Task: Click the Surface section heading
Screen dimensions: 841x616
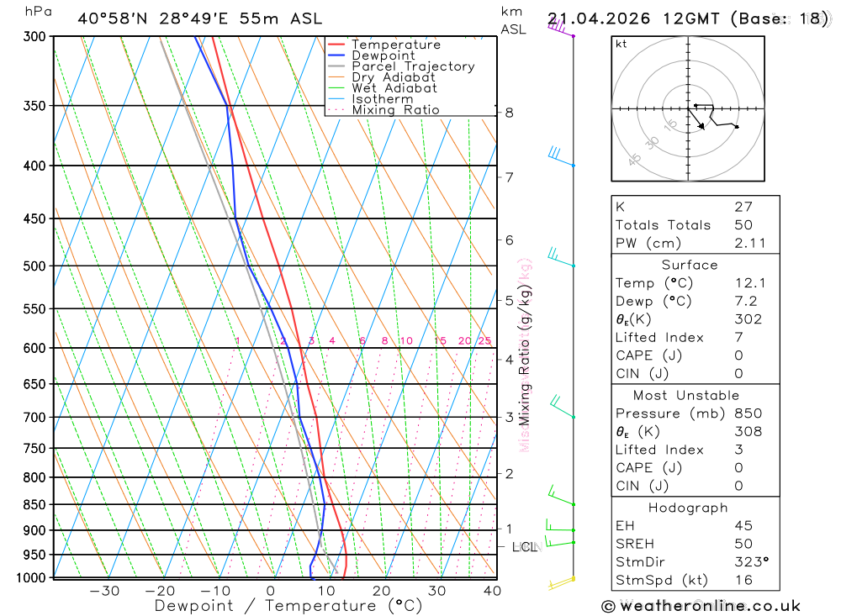Action: [690, 265]
